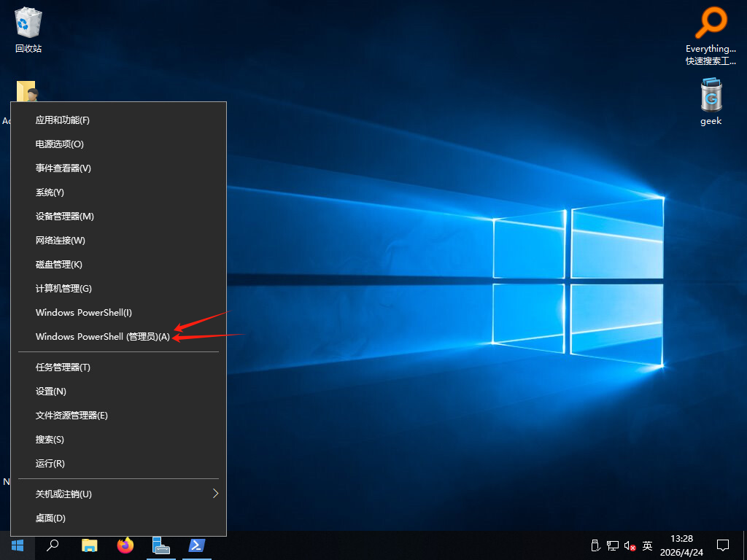Open 任务管理器(T)
This screenshot has width=747, height=560.
pyautogui.click(x=118, y=367)
